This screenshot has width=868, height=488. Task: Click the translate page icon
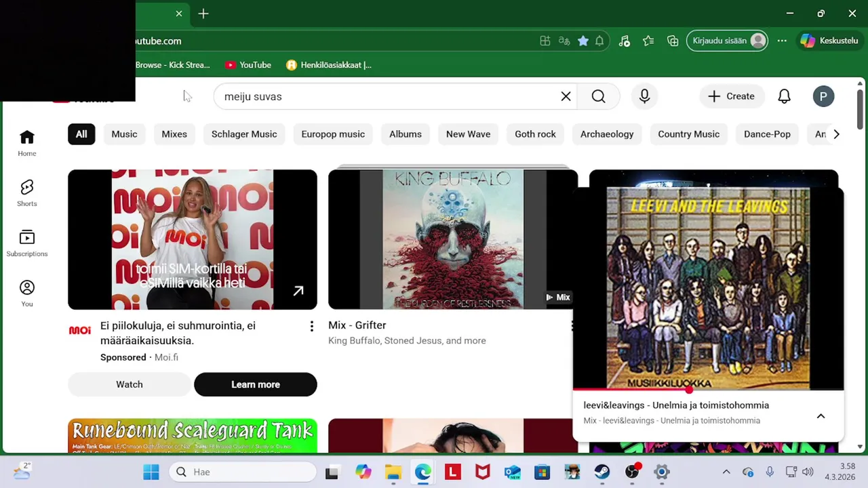[x=564, y=41]
